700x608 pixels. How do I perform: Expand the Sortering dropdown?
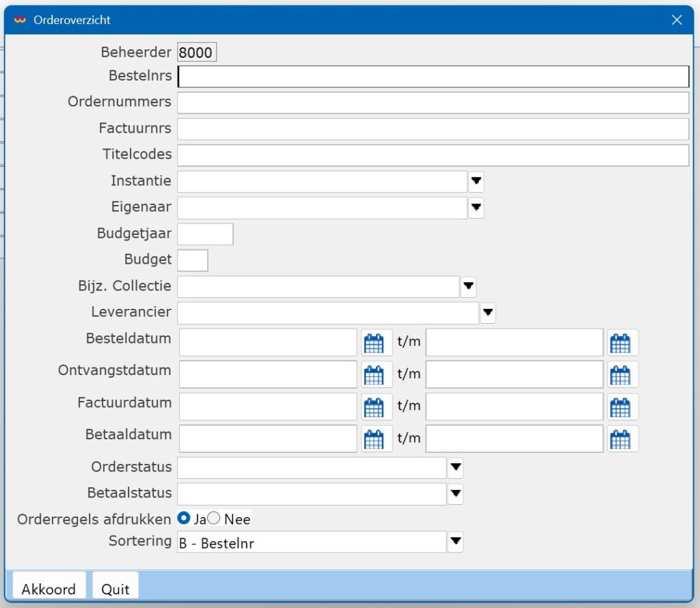point(456,542)
